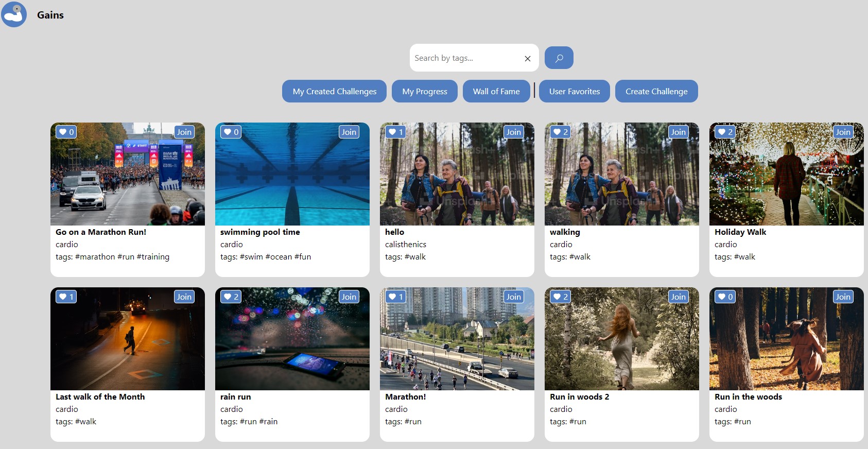Viewport: 868px width, 449px height.
Task: Click heart icon on rain run card
Action: pos(228,297)
